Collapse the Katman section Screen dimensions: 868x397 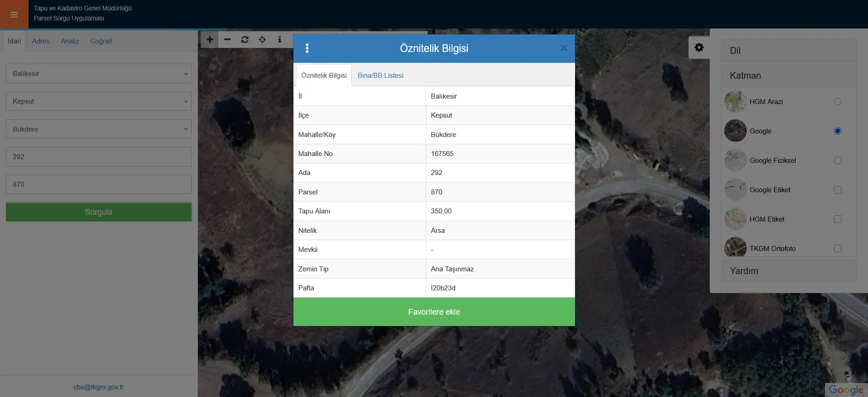pos(788,76)
